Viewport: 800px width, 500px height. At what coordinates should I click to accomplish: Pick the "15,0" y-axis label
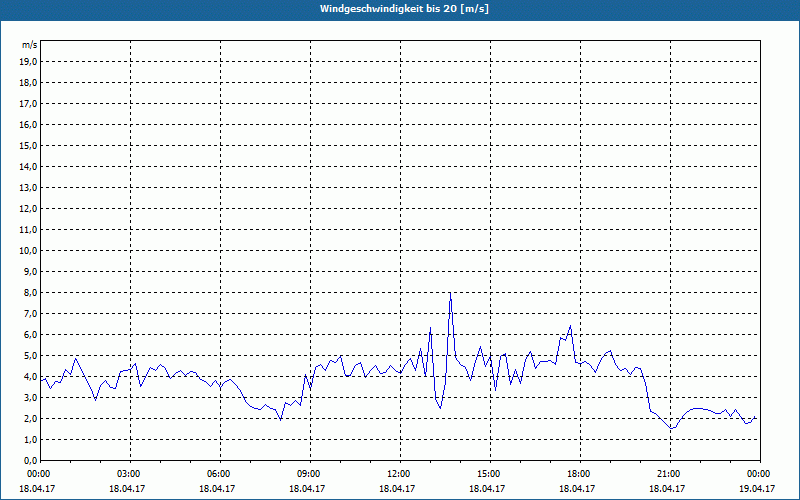click(x=30, y=145)
